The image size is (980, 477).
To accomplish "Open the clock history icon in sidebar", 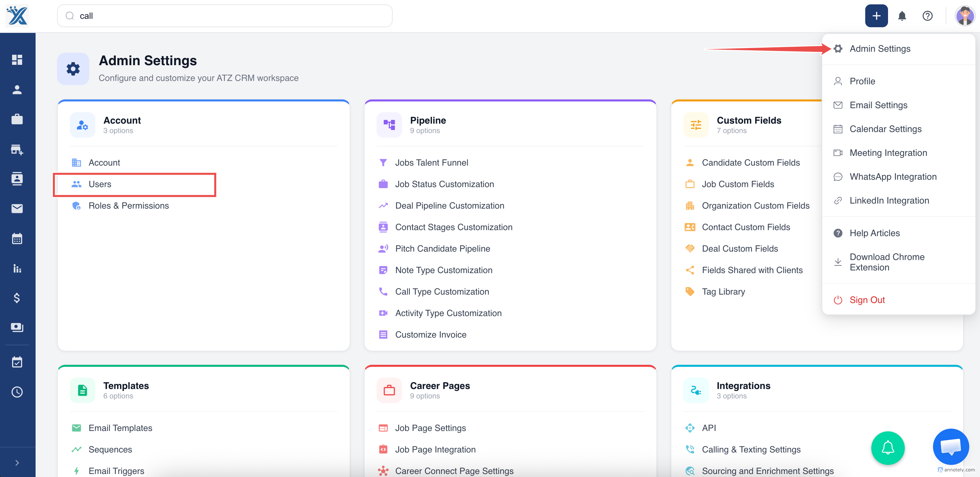I will click(17, 392).
